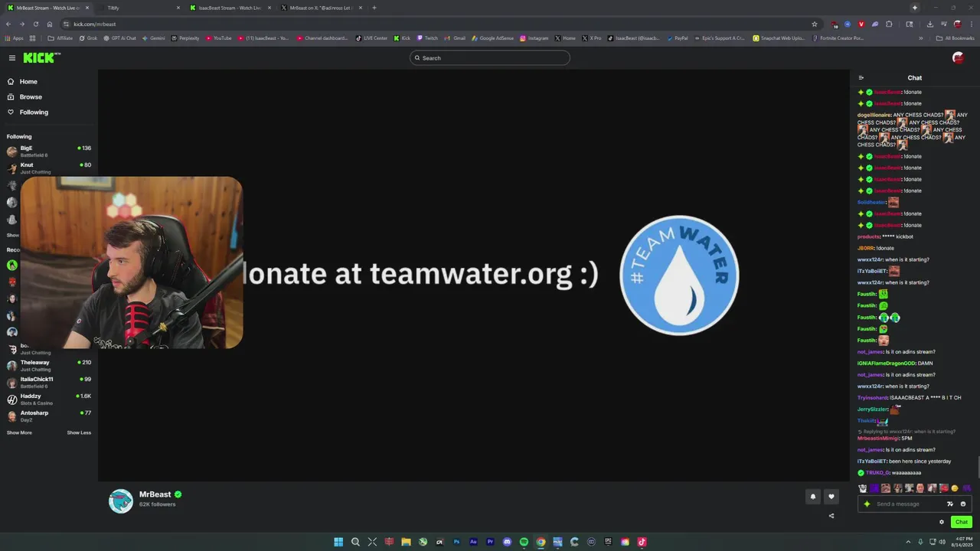The width and height of the screenshot is (980, 551).
Task: Open Windows Start menu
Action: [x=338, y=542]
